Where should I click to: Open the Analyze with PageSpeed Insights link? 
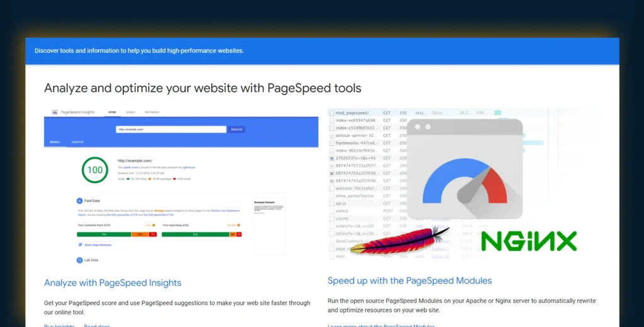coord(113,282)
